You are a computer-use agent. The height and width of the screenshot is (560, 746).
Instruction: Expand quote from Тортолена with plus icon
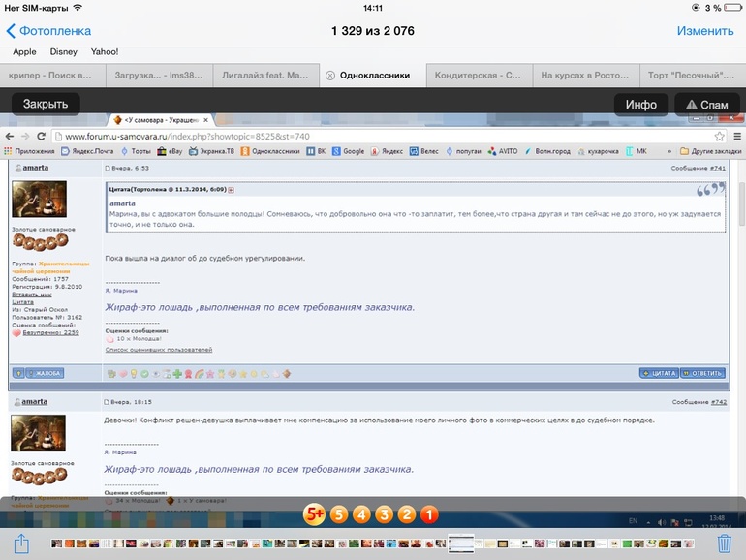[231, 190]
